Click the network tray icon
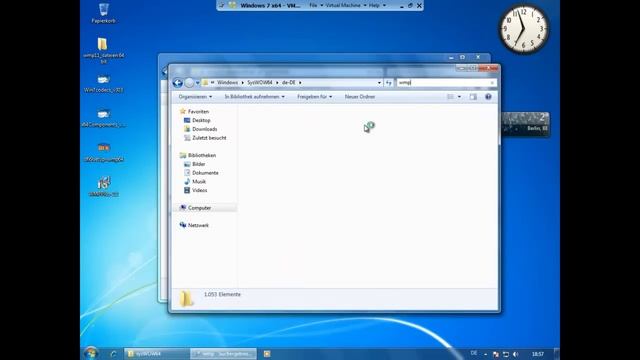640x360 pixels. [506, 354]
